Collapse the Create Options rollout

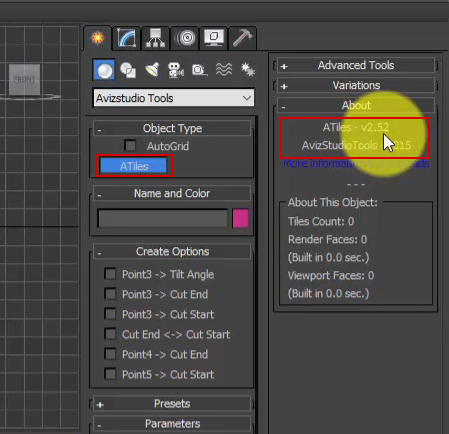coord(172,251)
